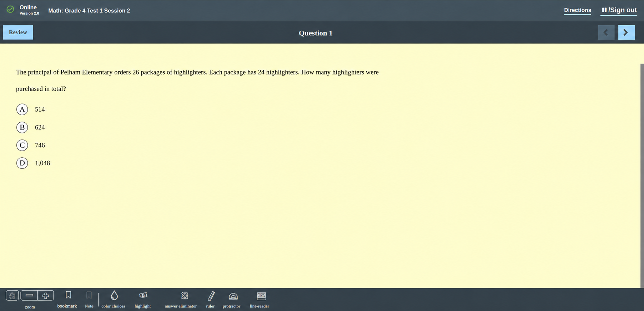
Task: Reset zoom with the magnifier icon
Action: click(12, 295)
